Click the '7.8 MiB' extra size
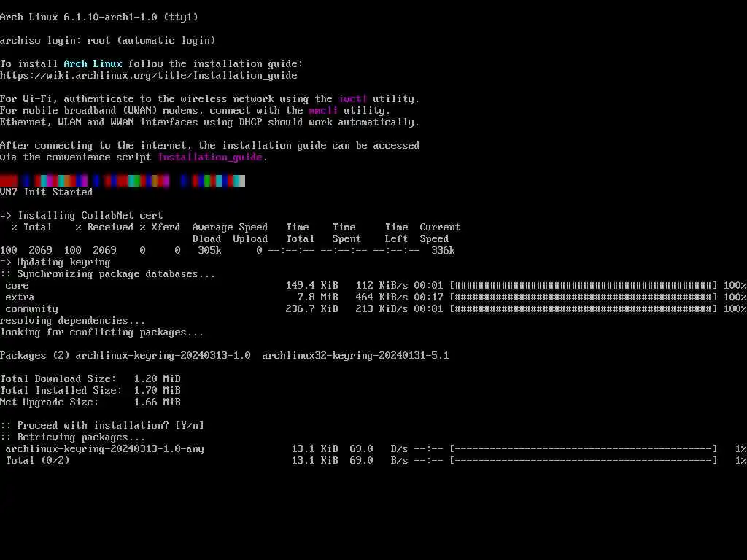Screen dimensions: 747x560 [x=318, y=297]
